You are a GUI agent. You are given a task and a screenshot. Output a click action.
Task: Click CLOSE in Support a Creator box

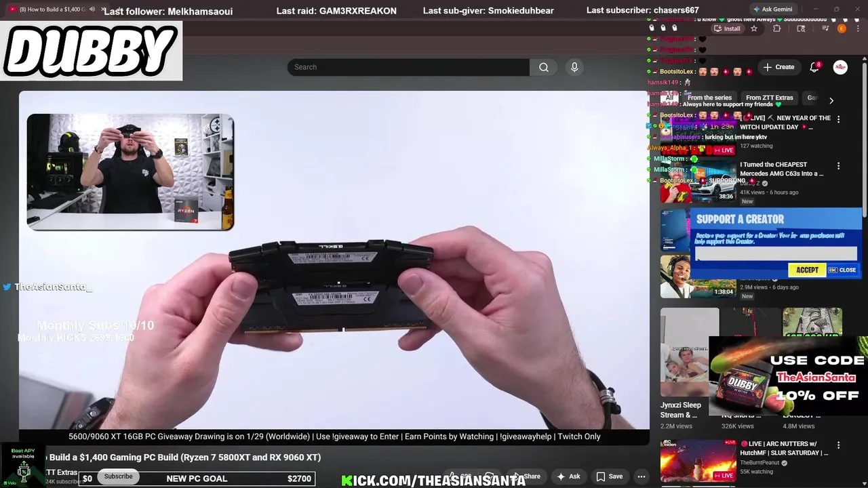coord(842,270)
